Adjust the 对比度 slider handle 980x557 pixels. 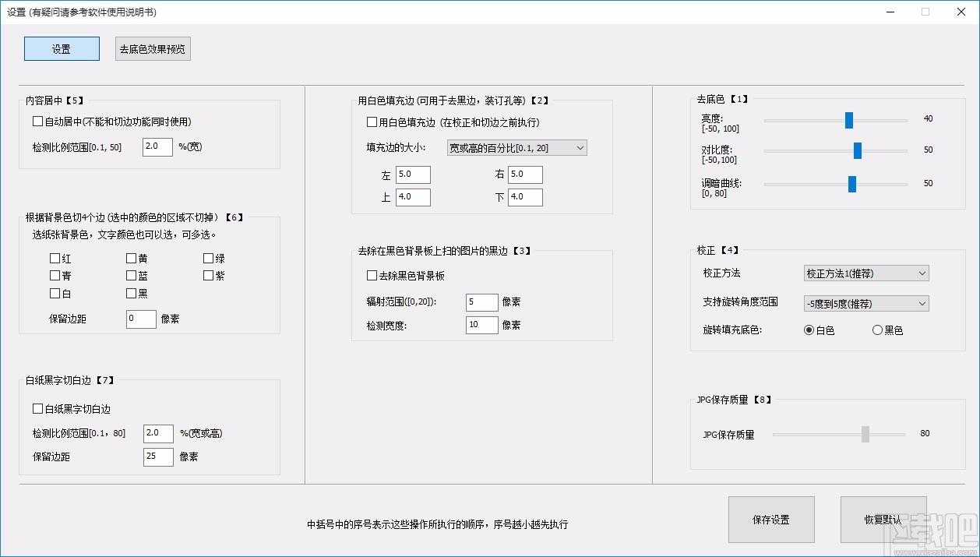[858, 150]
